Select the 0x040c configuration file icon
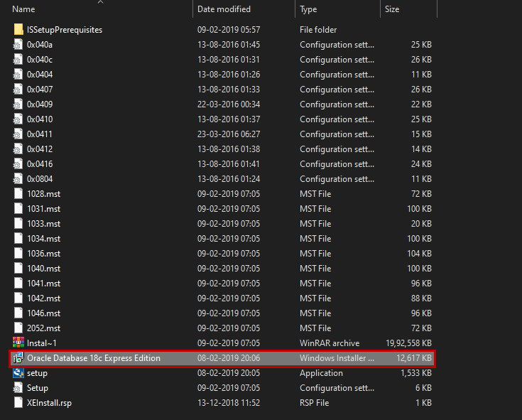The width and height of the screenshot is (522, 420). click(18, 59)
